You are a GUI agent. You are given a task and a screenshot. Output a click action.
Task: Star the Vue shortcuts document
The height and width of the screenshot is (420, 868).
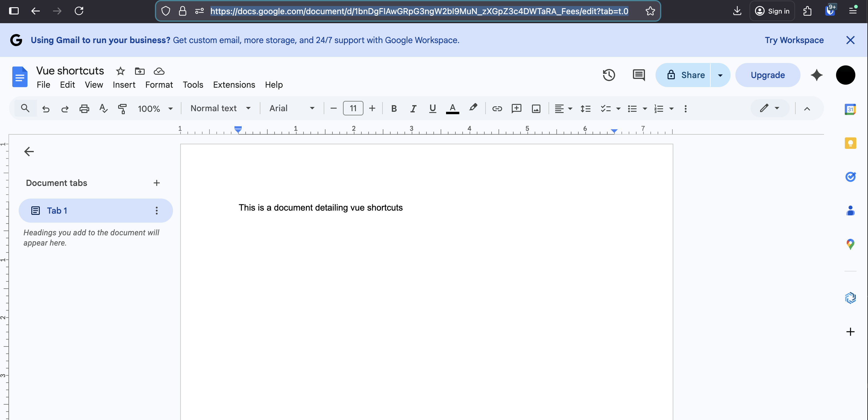coord(120,71)
